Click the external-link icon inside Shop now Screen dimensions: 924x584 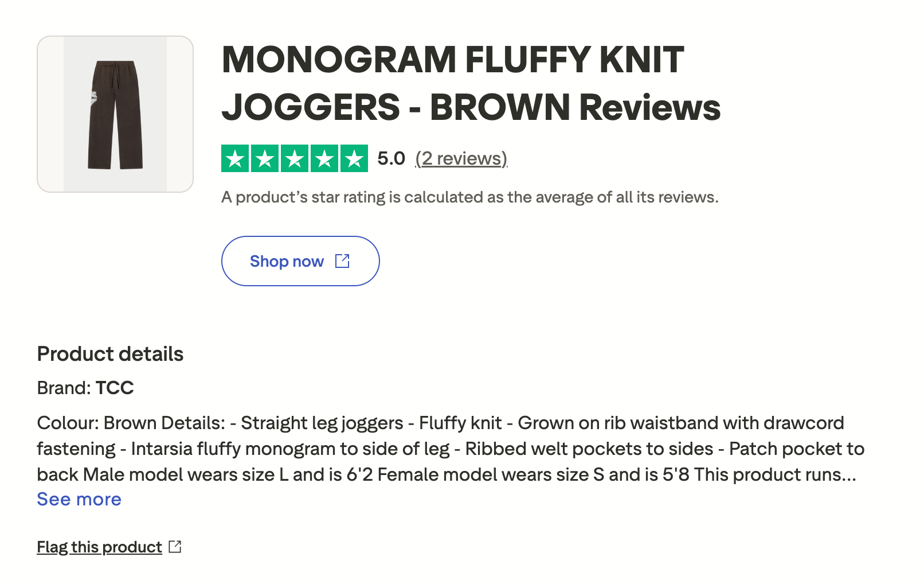(x=342, y=261)
